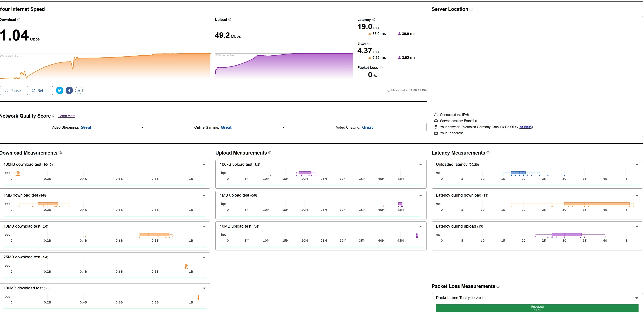Click the green Received progress bar

pos(537,308)
